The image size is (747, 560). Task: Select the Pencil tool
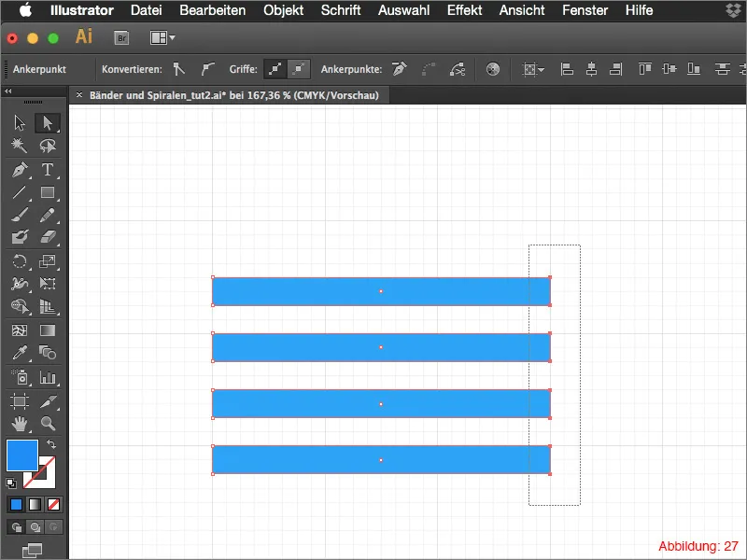48,216
